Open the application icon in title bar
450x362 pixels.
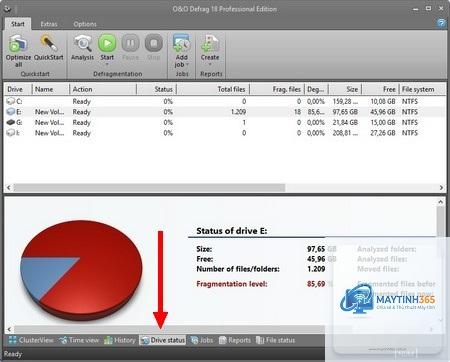pos(7,8)
